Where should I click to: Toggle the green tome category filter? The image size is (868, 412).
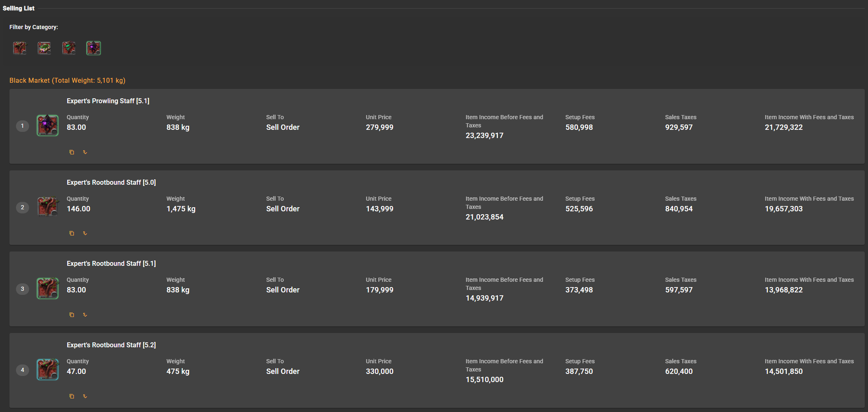pyautogui.click(x=44, y=48)
